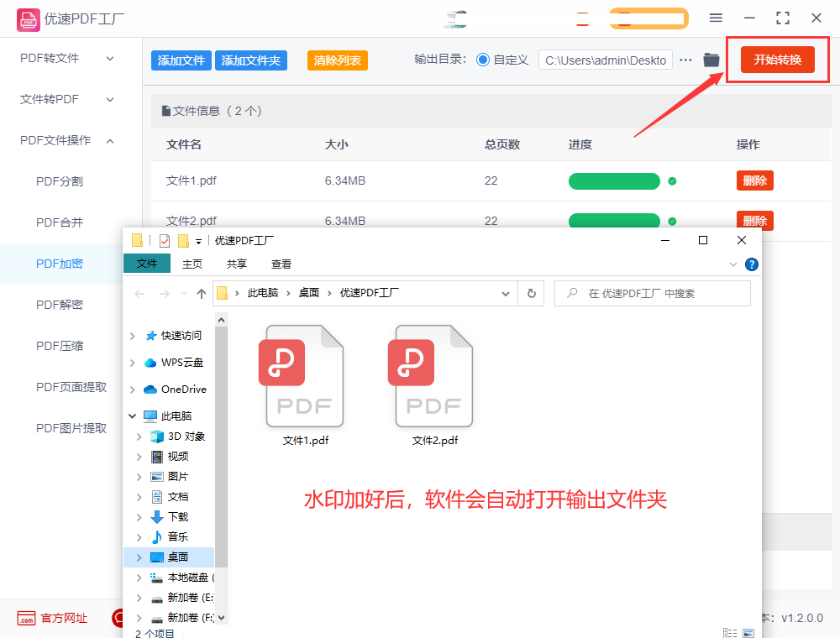Click 清除列表 button
This screenshot has height=638, width=840.
click(x=338, y=60)
